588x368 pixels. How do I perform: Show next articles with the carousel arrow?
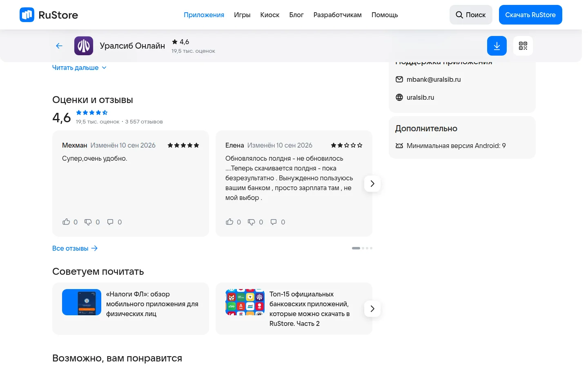point(372,309)
